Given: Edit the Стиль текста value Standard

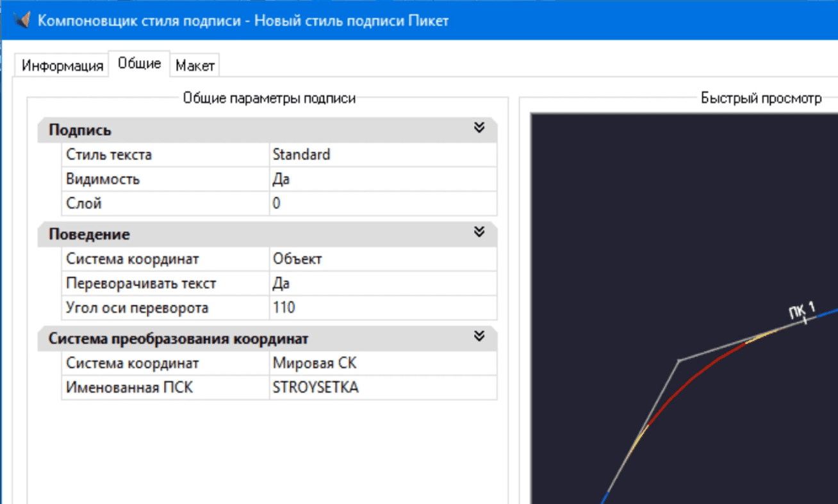Looking at the screenshot, I should 382,154.
